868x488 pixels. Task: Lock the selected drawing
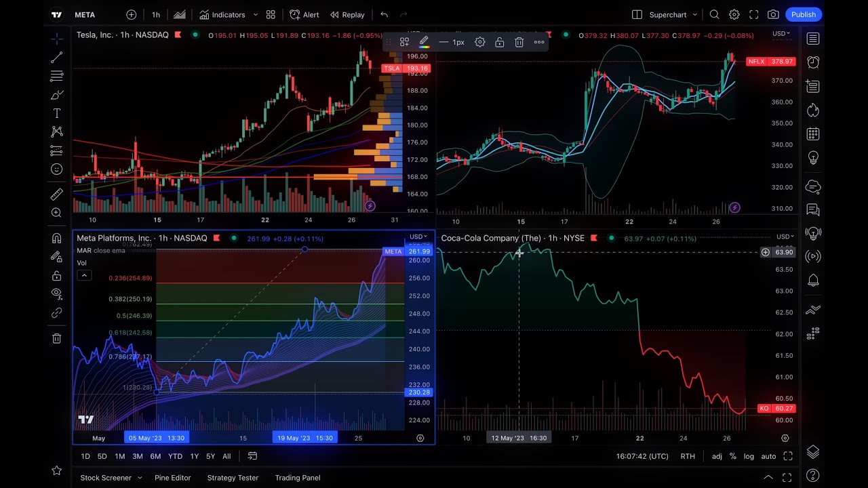pyautogui.click(x=499, y=42)
